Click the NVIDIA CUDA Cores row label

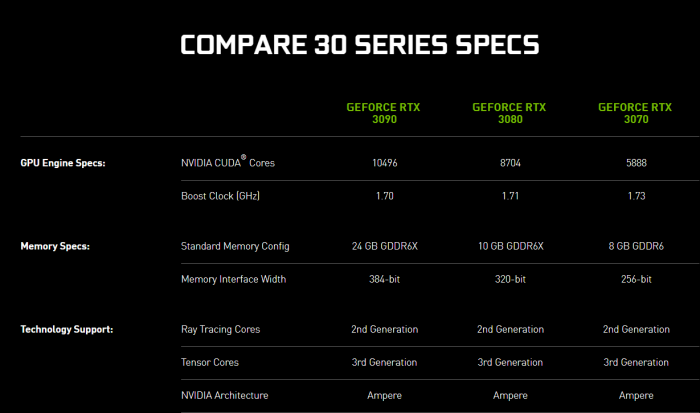(x=227, y=162)
